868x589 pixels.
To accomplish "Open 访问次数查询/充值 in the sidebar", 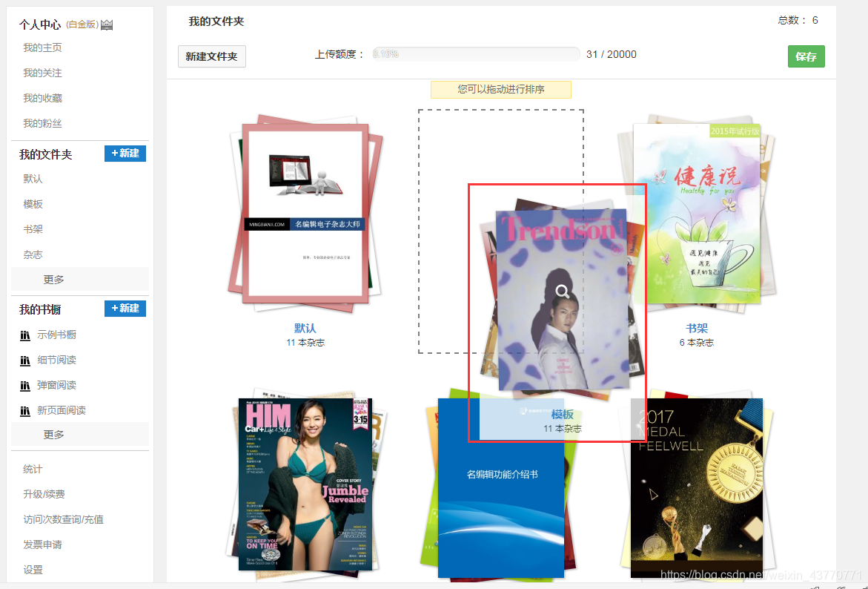I will tap(63, 520).
